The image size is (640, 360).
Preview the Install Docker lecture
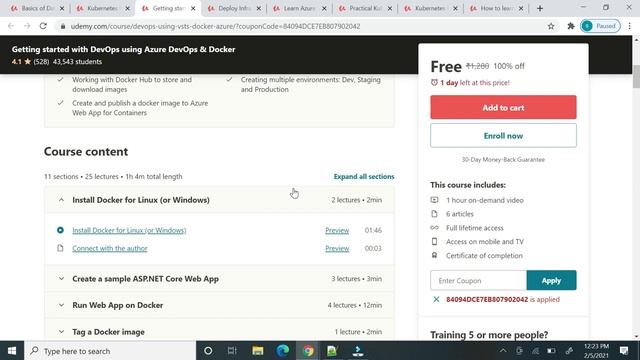click(x=337, y=230)
